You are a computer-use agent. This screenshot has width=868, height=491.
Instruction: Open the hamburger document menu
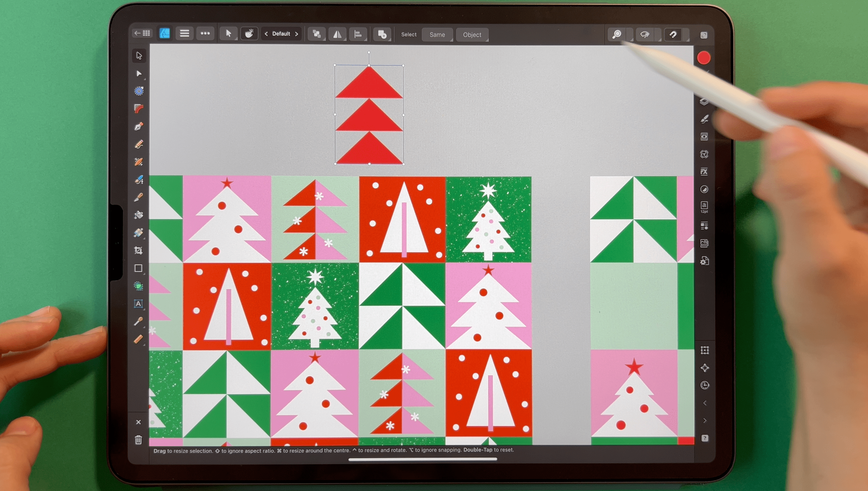coord(184,33)
